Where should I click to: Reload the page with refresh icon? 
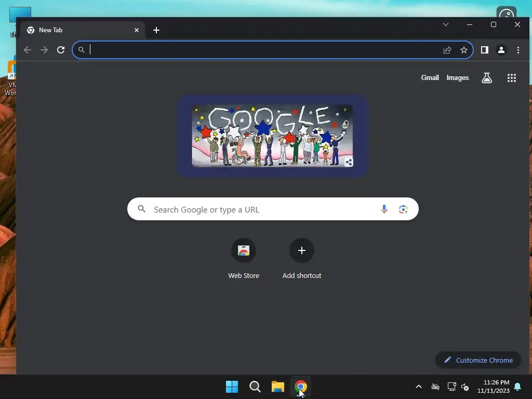click(61, 50)
